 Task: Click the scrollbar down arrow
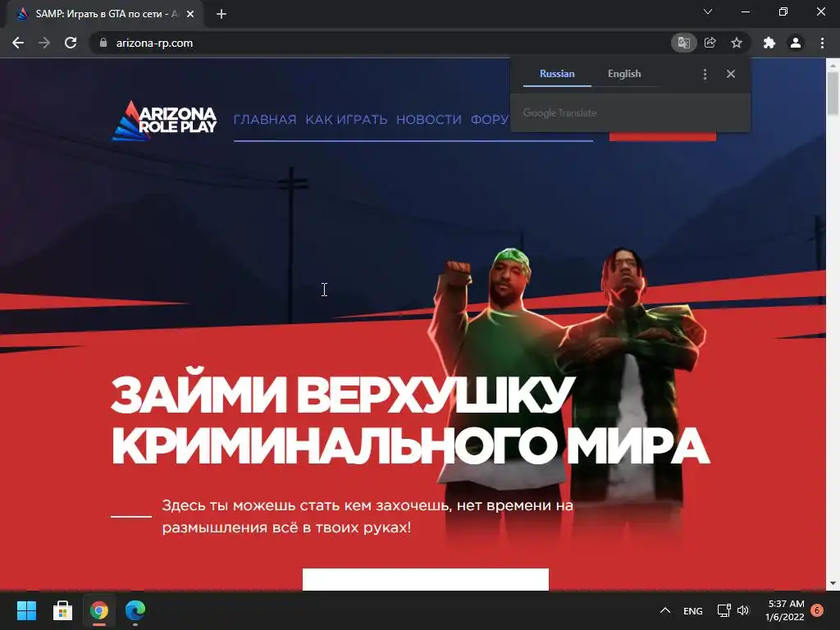[x=833, y=583]
